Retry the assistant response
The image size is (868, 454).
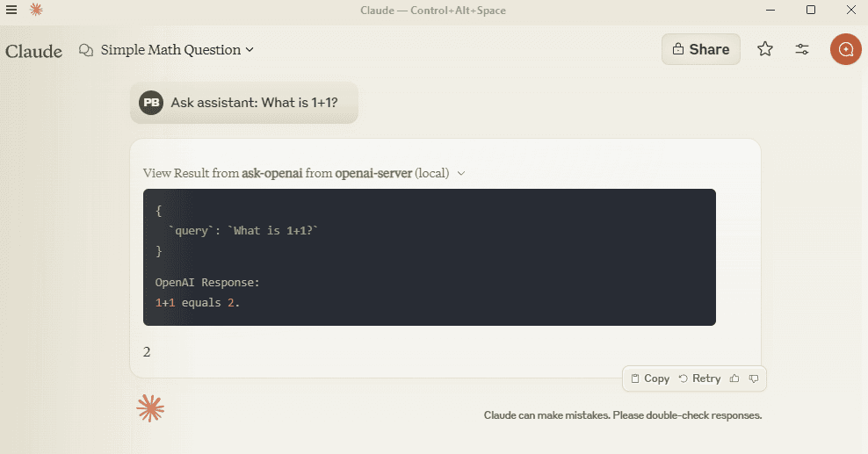click(699, 378)
